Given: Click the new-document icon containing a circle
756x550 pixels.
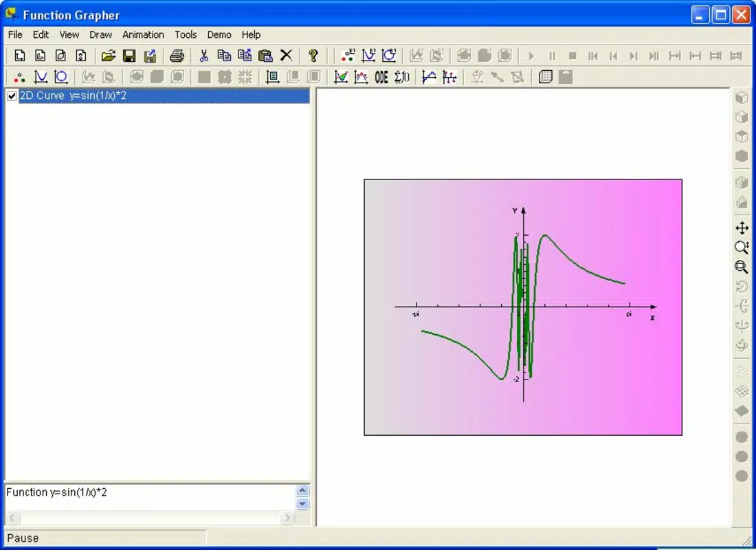Looking at the screenshot, I should [x=60, y=56].
